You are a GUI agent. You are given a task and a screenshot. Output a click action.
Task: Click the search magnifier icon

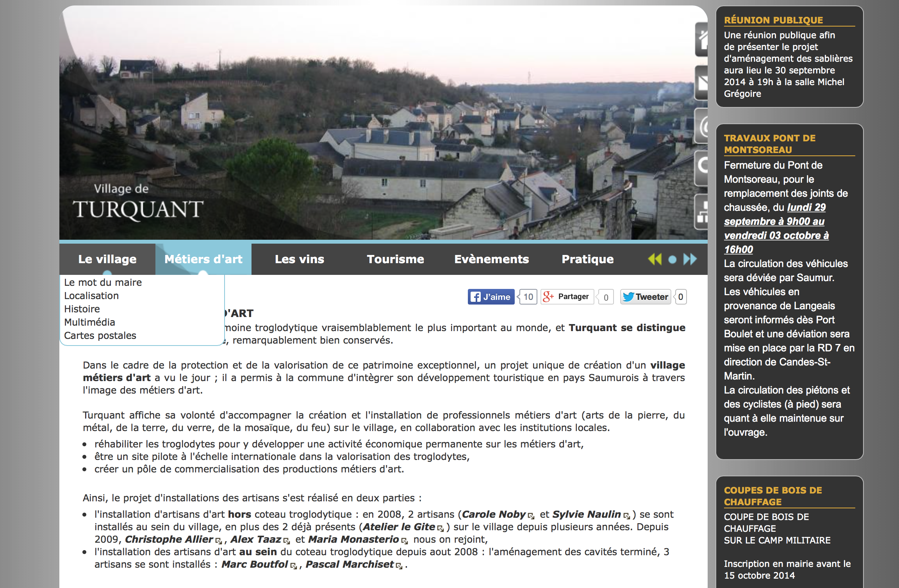(702, 168)
